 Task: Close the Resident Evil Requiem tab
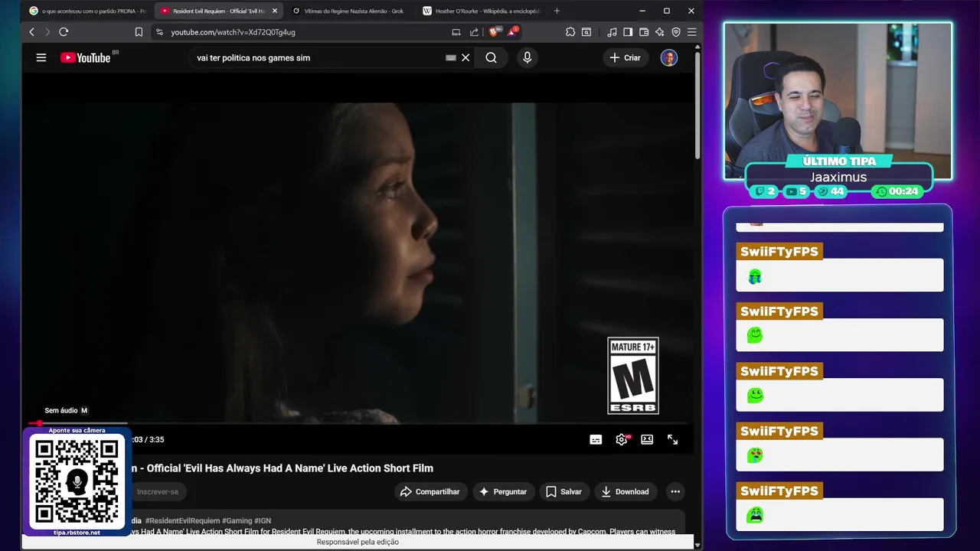pos(275,11)
